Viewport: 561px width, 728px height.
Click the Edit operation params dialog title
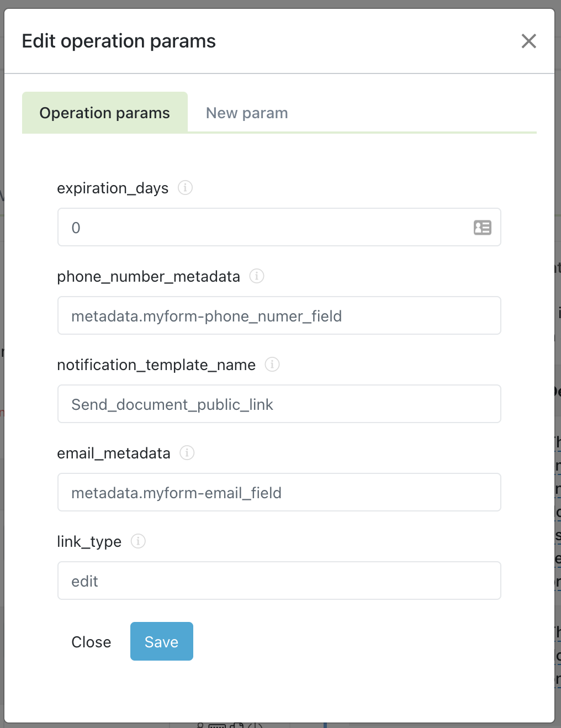coord(119,41)
